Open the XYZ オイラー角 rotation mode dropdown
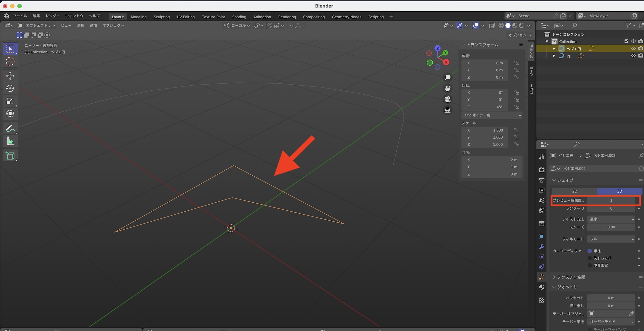The width and height of the screenshot is (644, 331). [492, 115]
